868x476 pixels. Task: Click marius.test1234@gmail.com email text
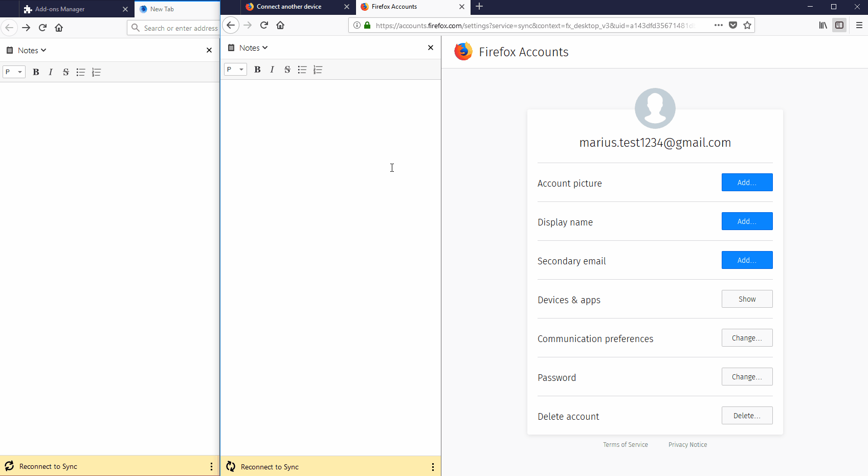coord(655,143)
